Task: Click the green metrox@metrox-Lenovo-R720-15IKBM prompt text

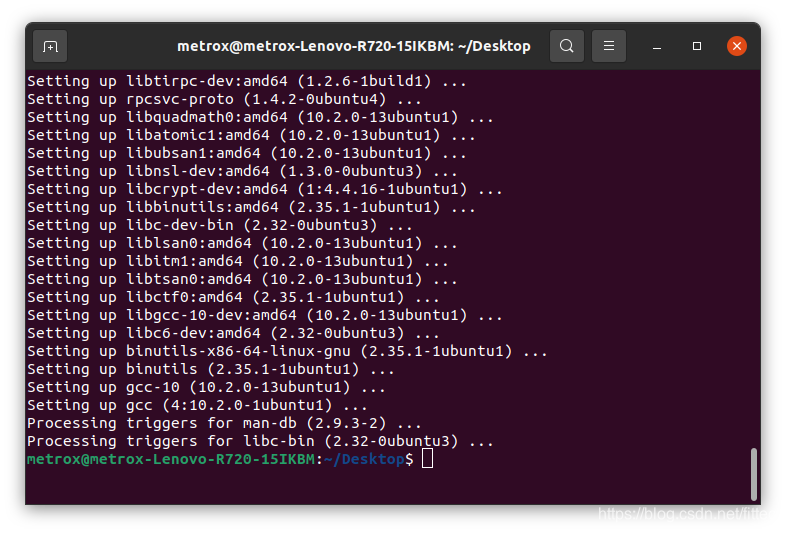Action: [x=171, y=459]
